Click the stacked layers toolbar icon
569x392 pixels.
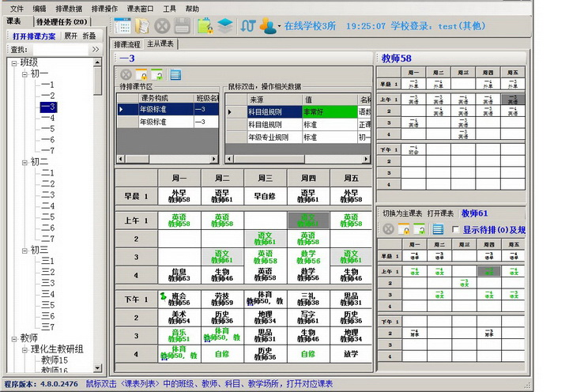pos(226,25)
